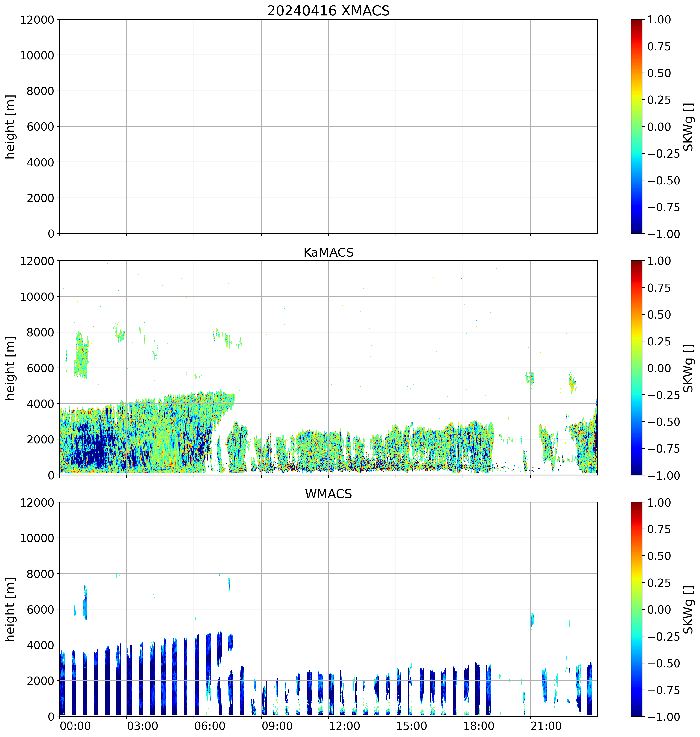
Task: Click the 20240416 XMACS plot title
Action: [x=328, y=11]
